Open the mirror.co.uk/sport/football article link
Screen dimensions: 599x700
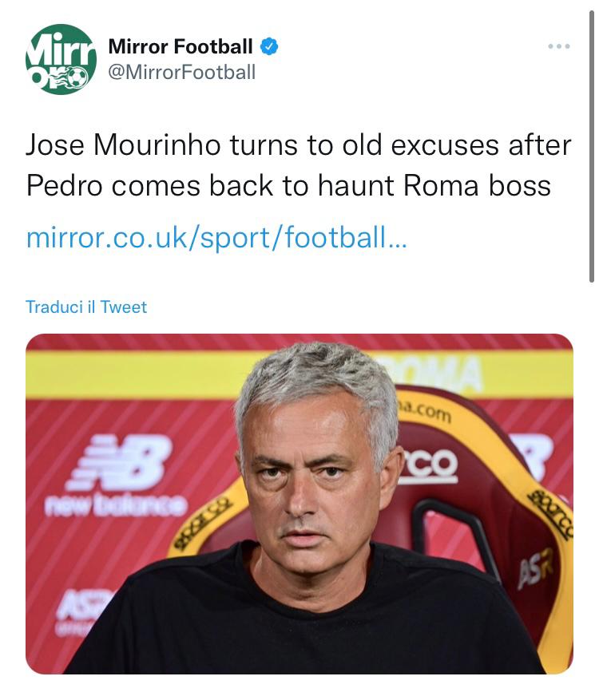point(216,238)
